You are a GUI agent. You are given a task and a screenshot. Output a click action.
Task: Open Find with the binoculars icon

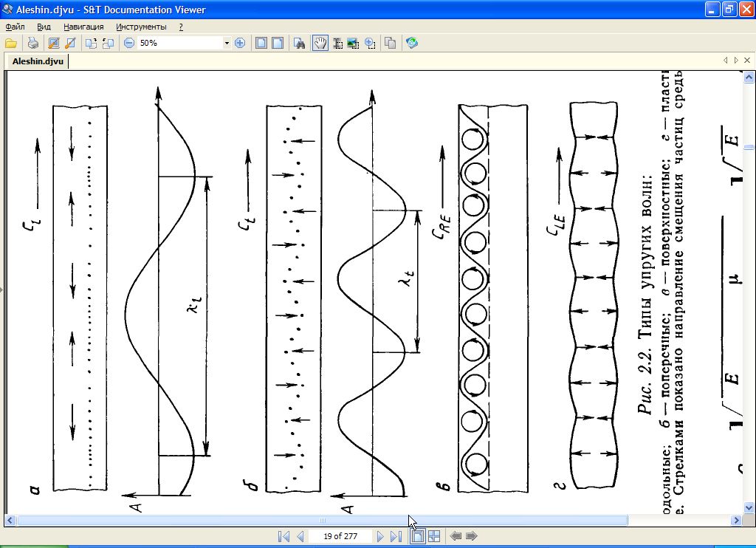pyautogui.click(x=300, y=44)
